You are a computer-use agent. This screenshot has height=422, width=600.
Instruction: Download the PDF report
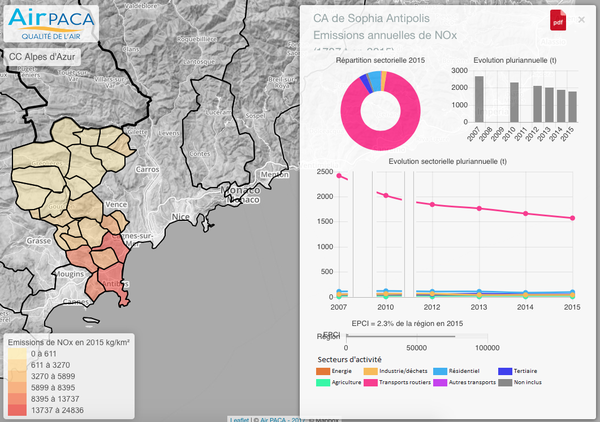tap(557, 20)
